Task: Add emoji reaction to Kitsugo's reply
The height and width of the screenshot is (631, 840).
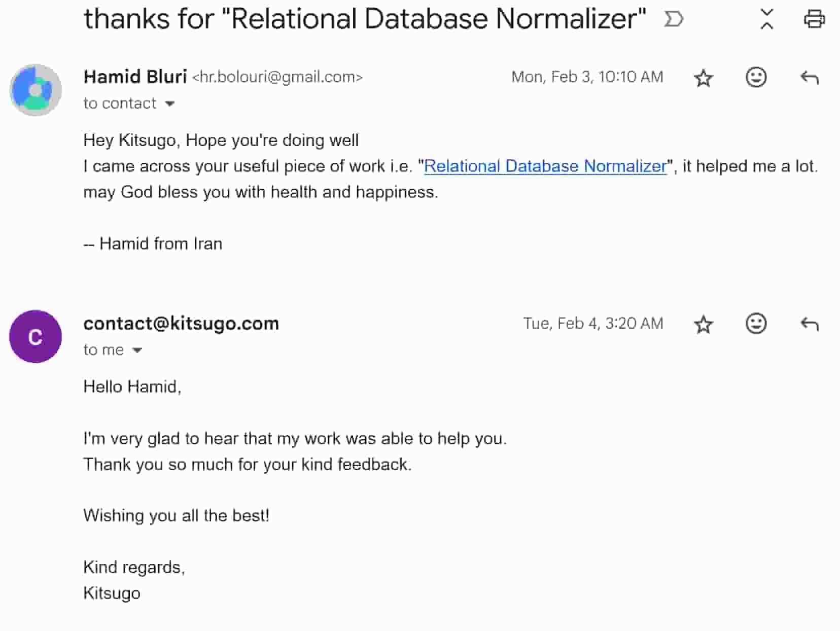Action: click(756, 324)
